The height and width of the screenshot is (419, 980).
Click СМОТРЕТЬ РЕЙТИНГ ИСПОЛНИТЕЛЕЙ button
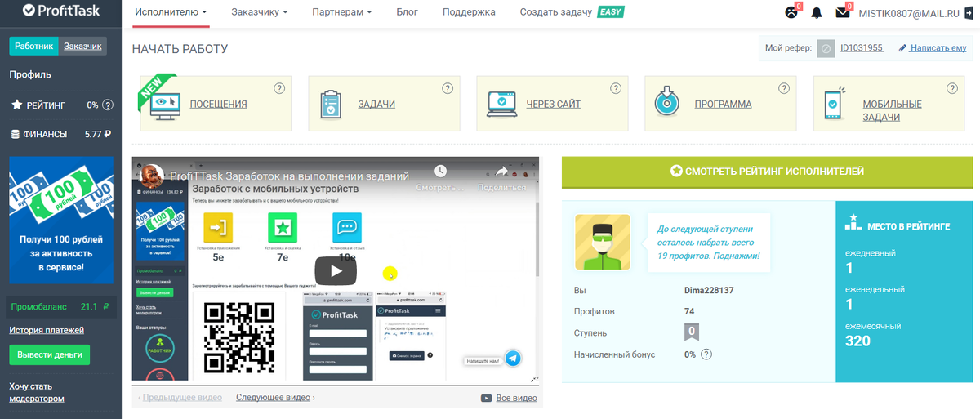tap(767, 172)
